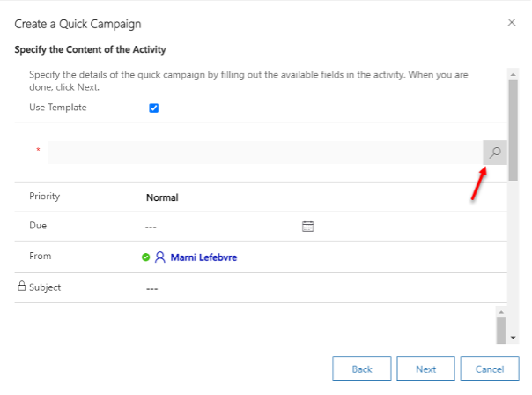
Task: Click the Due date field
Action: coord(220,227)
